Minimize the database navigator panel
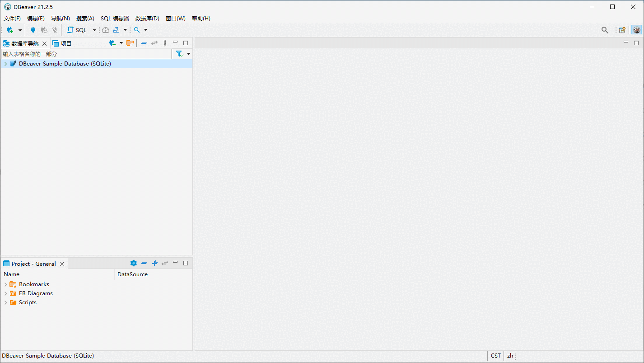The width and height of the screenshot is (644, 363). [x=175, y=42]
